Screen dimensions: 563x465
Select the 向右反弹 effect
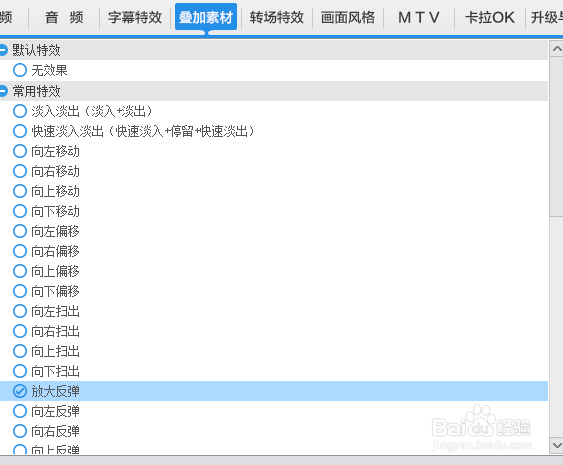click(20, 431)
